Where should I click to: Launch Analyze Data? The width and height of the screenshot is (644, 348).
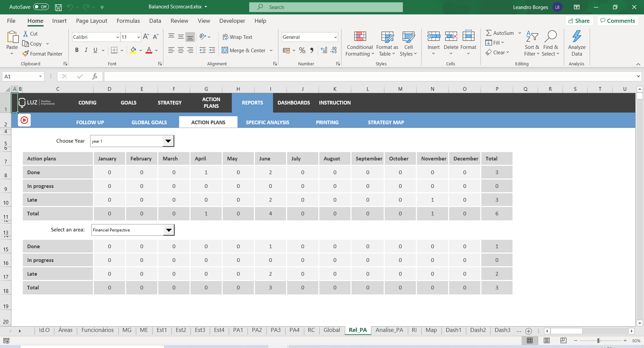[x=577, y=44]
